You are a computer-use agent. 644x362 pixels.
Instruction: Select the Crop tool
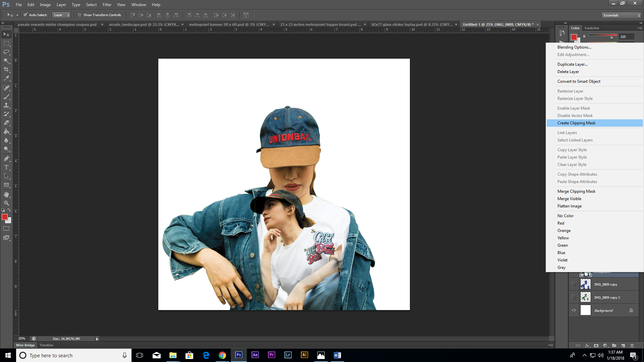coord(6,69)
